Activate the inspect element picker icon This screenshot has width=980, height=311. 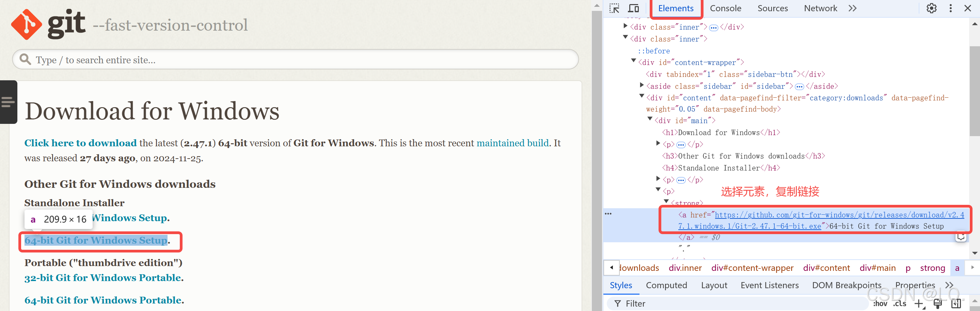[x=614, y=9]
